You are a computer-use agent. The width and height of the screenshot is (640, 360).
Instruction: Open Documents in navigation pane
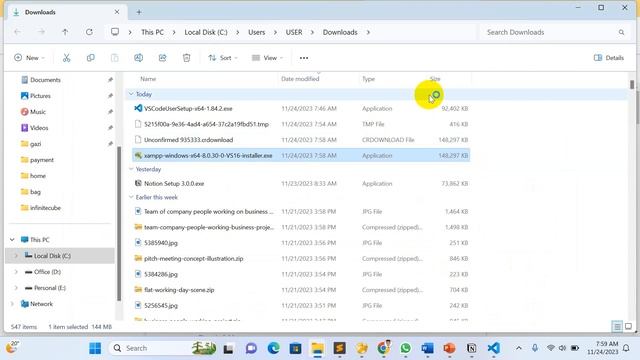click(45, 80)
